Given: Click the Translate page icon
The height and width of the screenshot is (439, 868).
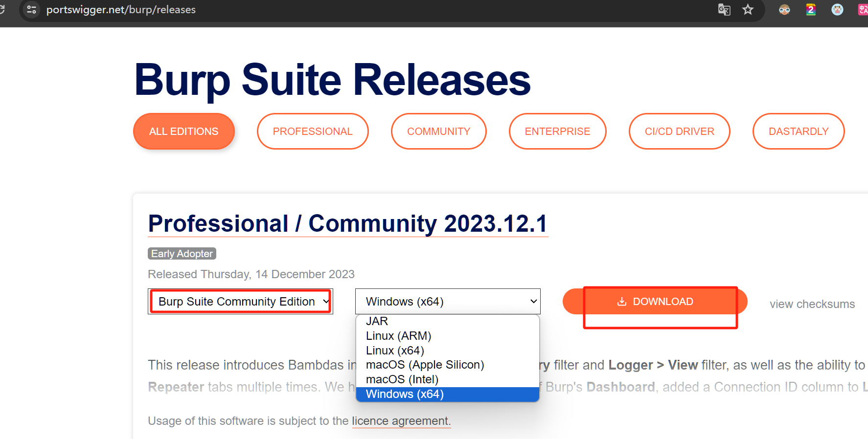Looking at the screenshot, I should click(x=724, y=9).
